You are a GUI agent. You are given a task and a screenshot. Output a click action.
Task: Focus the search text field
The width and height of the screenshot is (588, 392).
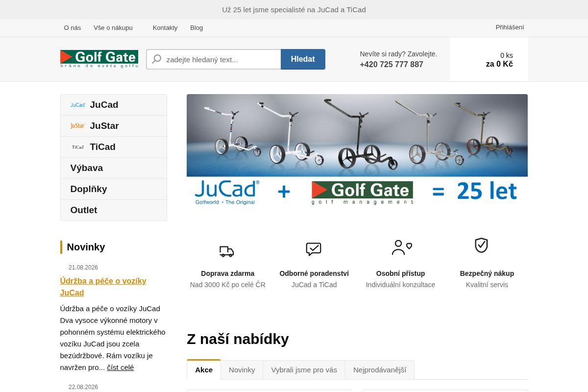coord(214,59)
